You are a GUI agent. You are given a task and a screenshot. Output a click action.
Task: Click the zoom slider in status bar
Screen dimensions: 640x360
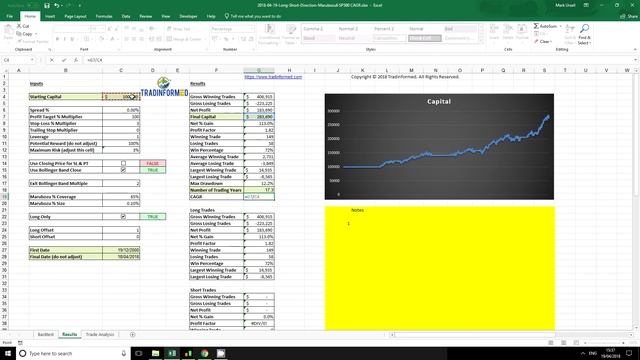[604, 342]
